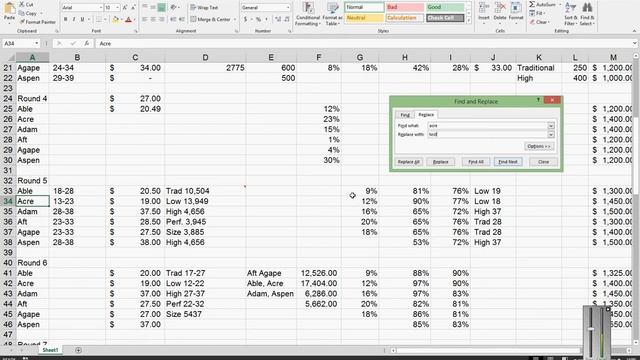Viewport: 640px width, 360px height.
Task: Click the Merge & Center button
Action: pos(211,19)
